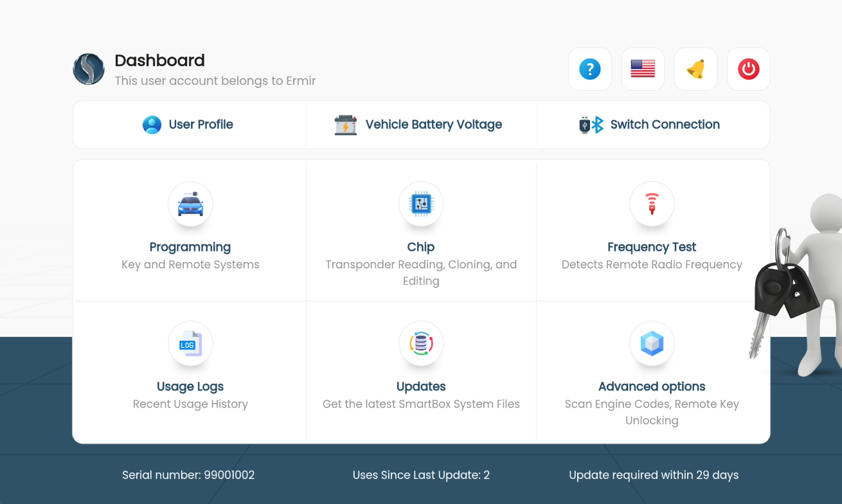Screen dimensions: 842x504
Task: Click 'Serial number: 99001002' in footer
Action: tap(188, 476)
